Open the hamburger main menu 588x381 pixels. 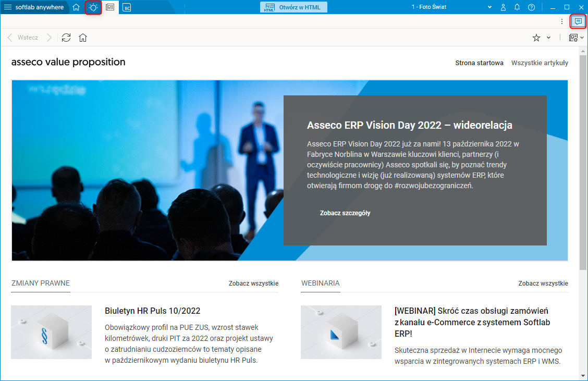(8, 7)
